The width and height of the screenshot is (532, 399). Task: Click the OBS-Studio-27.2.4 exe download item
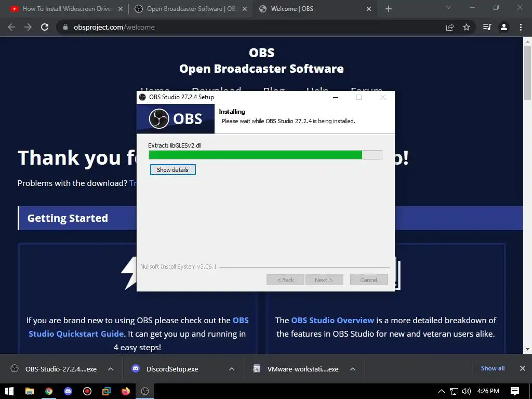coord(54,369)
